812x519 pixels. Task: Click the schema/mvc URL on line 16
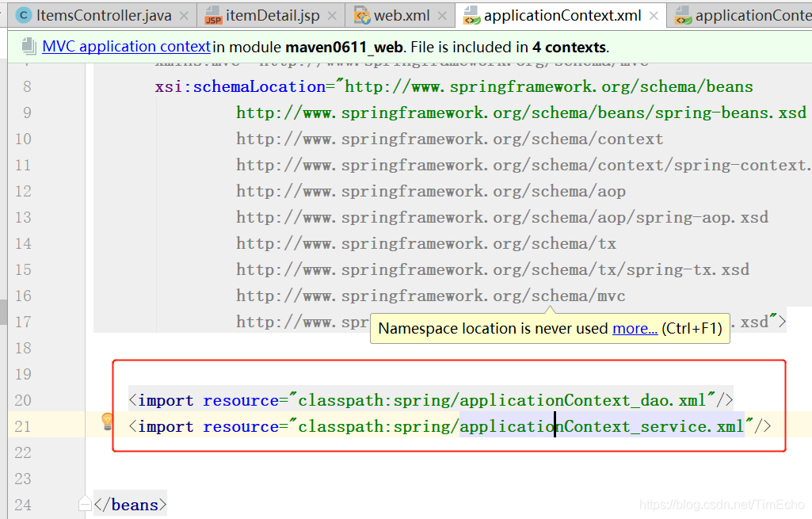point(431,296)
